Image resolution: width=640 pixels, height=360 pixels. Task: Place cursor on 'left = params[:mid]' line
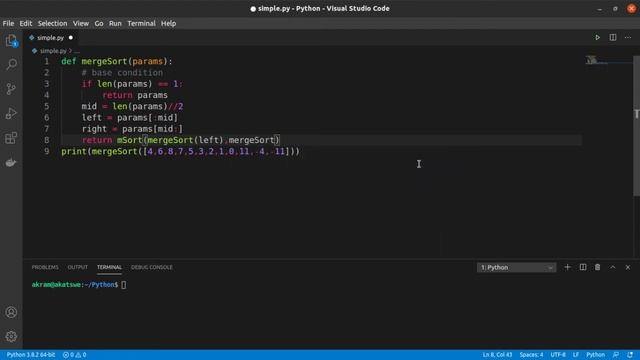coord(130,118)
